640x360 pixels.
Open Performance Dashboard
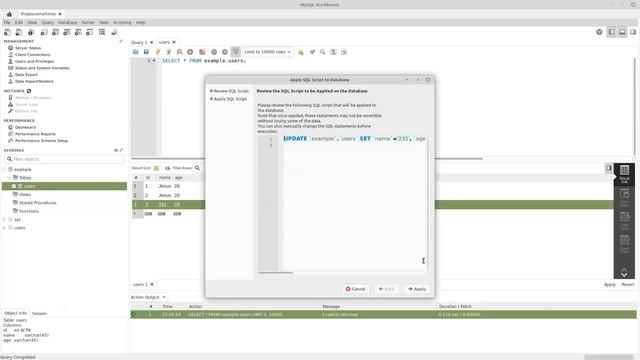(25, 127)
